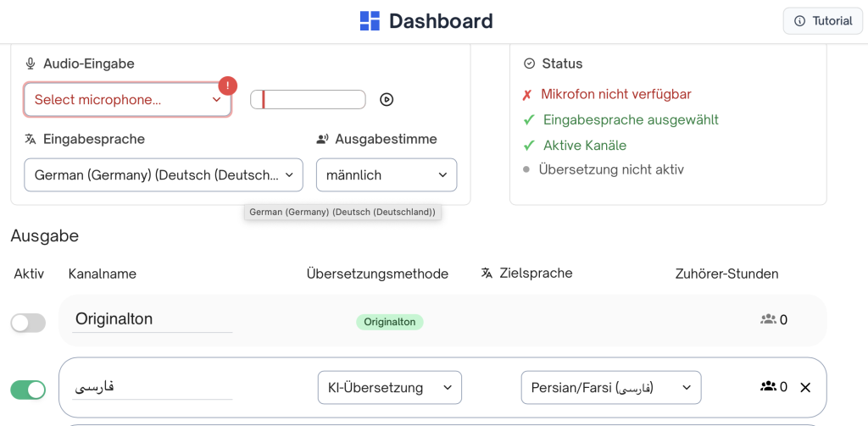Click the translate icon next to Zielsprache

487,273
